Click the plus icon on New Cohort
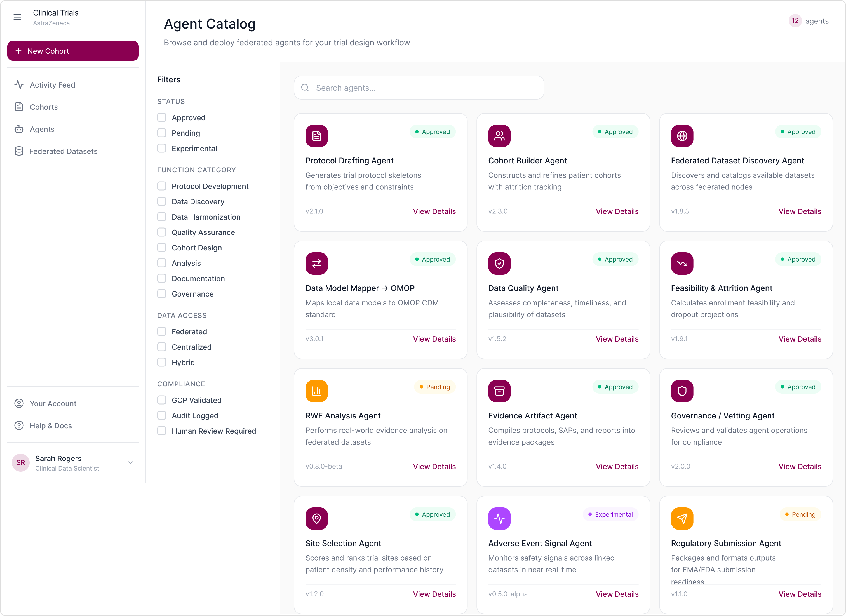The width and height of the screenshot is (846, 616). coord(18,51)
